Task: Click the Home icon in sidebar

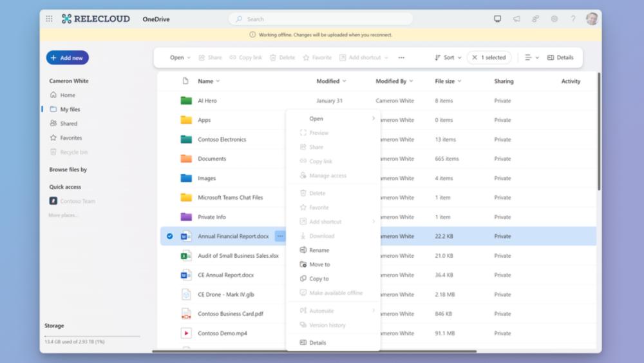Action: coord(53,95)
